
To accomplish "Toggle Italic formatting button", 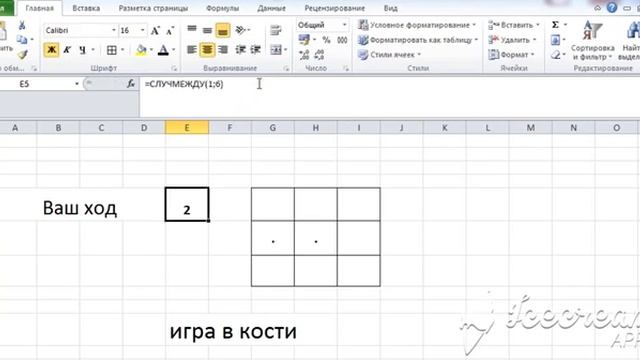I will (67, 50).
